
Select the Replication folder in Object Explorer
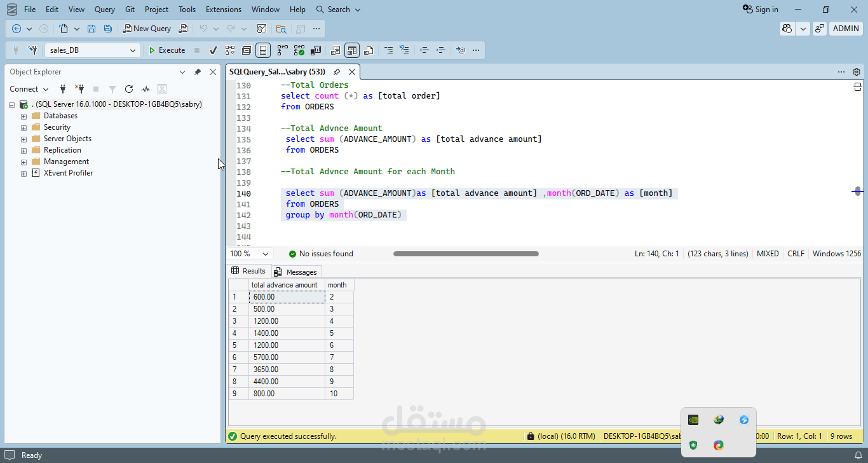(x=62, y=150)
